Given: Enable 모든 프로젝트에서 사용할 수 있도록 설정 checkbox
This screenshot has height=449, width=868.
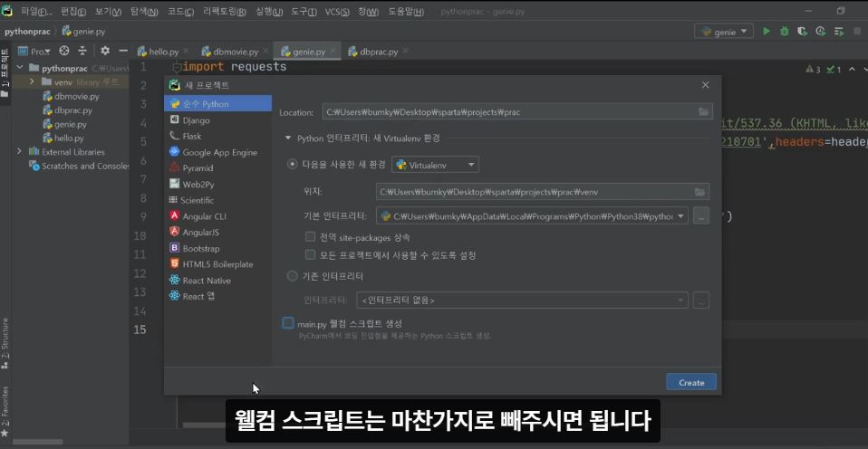Looking at the screenshot, I should coord(310,255).
